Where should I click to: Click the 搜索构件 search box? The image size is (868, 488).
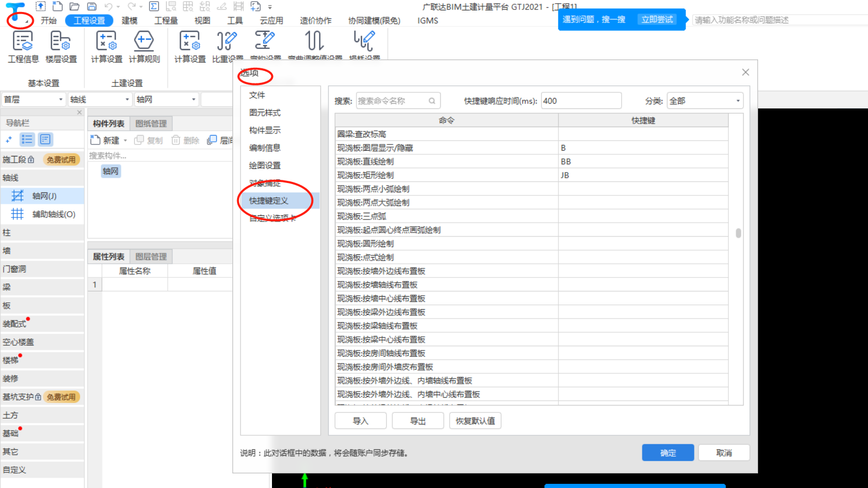click(159, 155)
